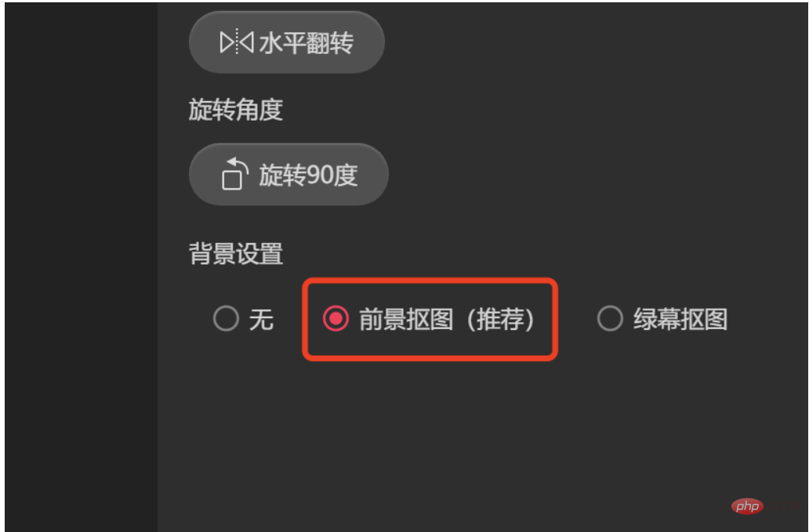Select the 前景抠图 (推荐) radio button

pyautogui.click(x=336, y=318)
